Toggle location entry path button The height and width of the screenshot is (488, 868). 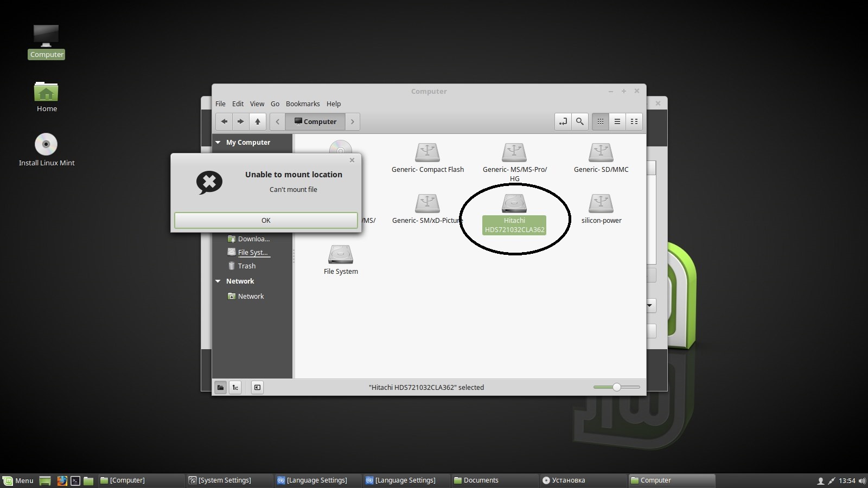[563, 121]
